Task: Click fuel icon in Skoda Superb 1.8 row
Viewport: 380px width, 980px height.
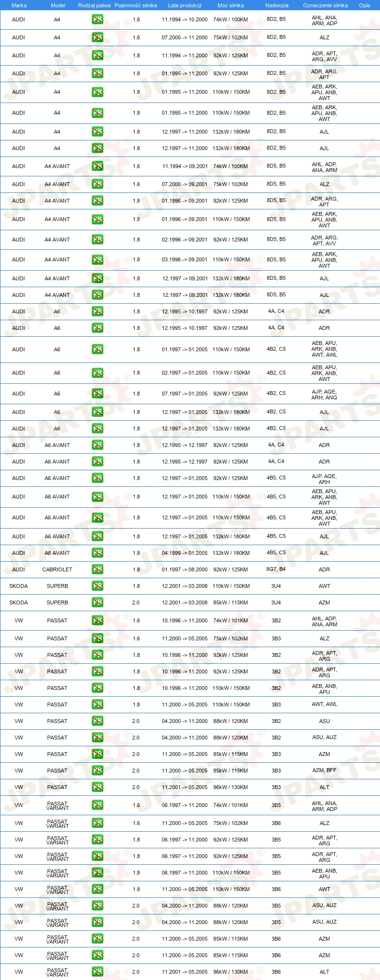Action: pyautogui.click(x=97, y=586)
